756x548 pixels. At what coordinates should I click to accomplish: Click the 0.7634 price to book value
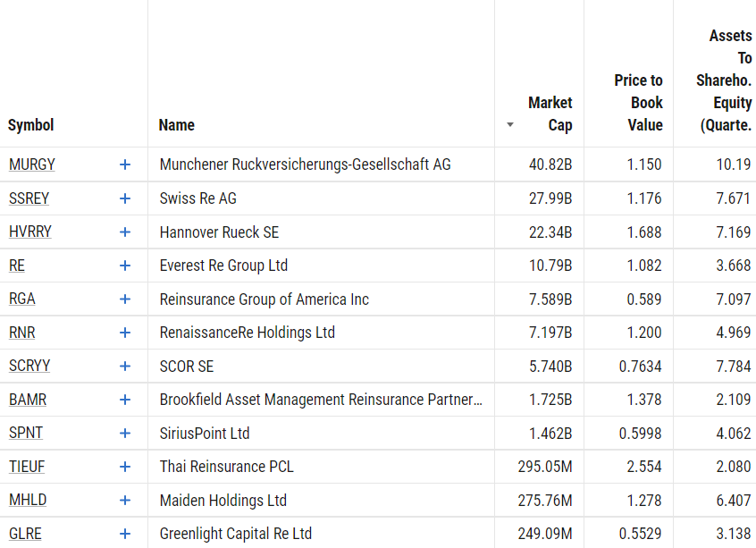tap(641, 367)
